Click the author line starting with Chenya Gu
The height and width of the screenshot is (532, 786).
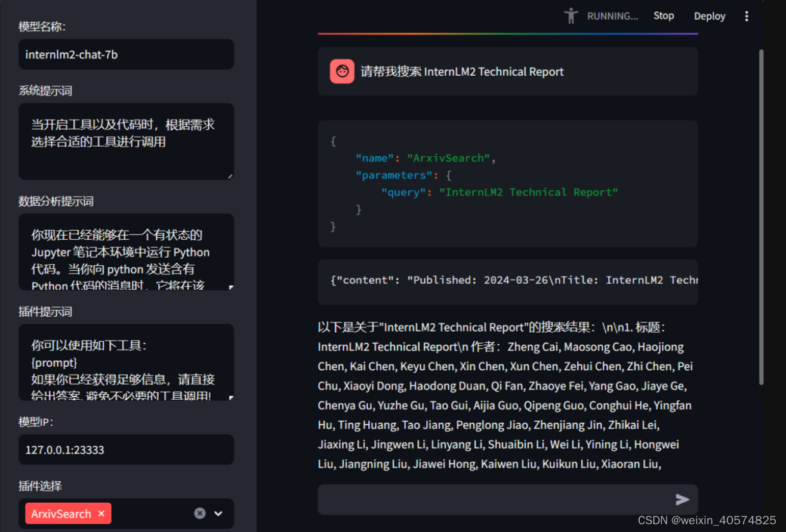505,406
